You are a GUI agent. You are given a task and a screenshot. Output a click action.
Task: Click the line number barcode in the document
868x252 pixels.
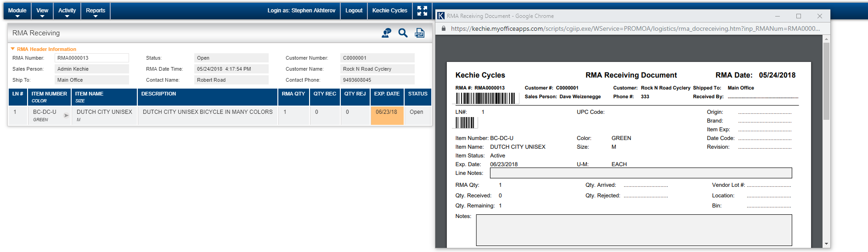click(x=465, y=123)
